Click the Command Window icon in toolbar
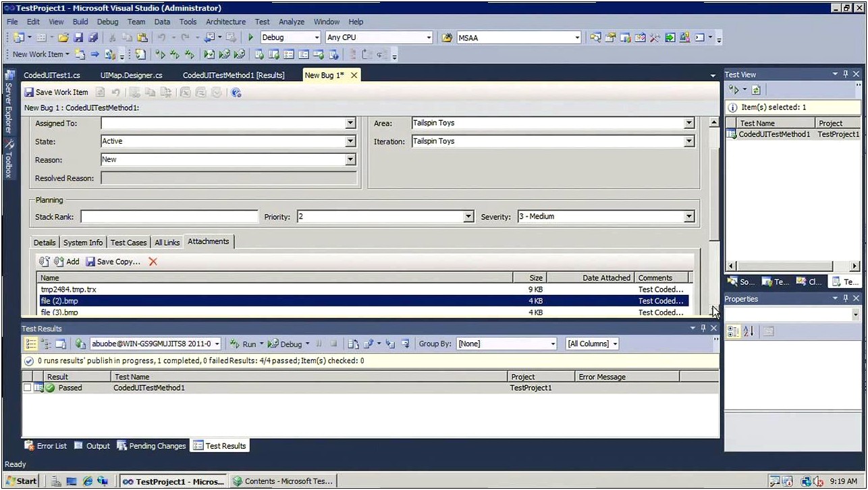 pyautogui.click(x=700, y=38)
